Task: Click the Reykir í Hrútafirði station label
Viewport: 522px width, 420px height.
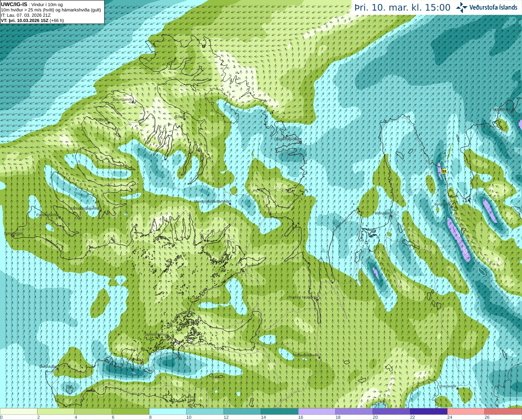Action: (x=302, y=297)
